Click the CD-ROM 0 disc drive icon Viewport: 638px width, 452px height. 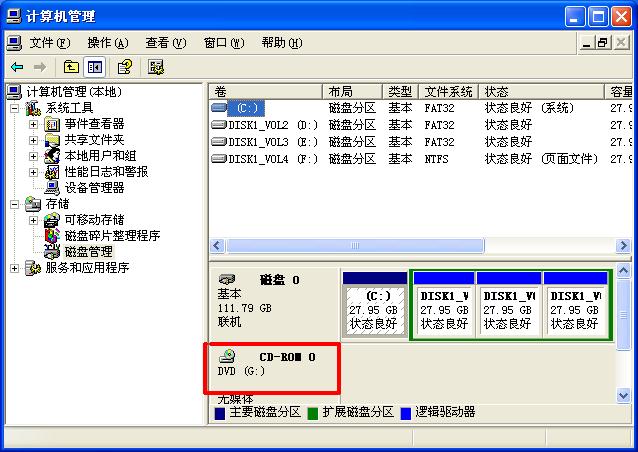227,356
